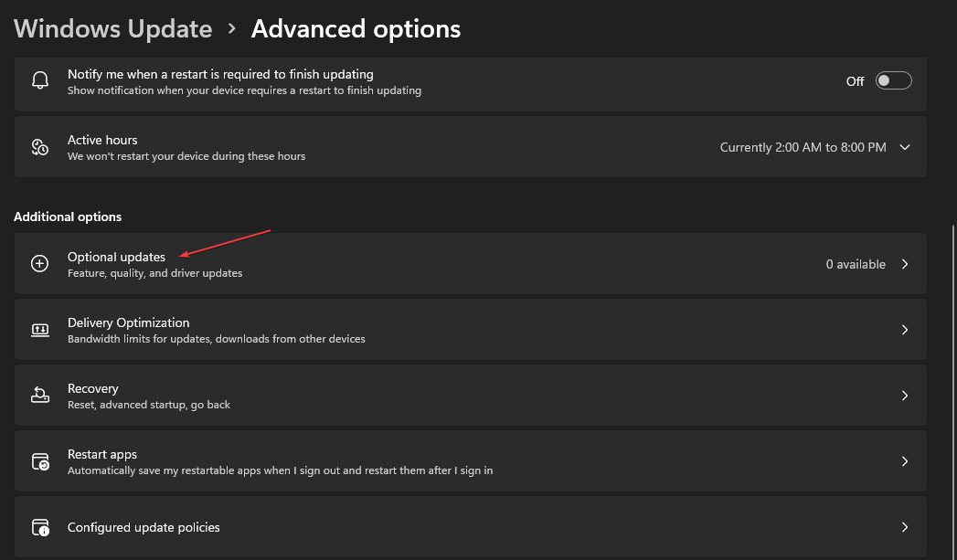The width and height of the screenshot is (957, 560).
Task: Navigate back to Windows Update page
Action: [x=112, y=28]
